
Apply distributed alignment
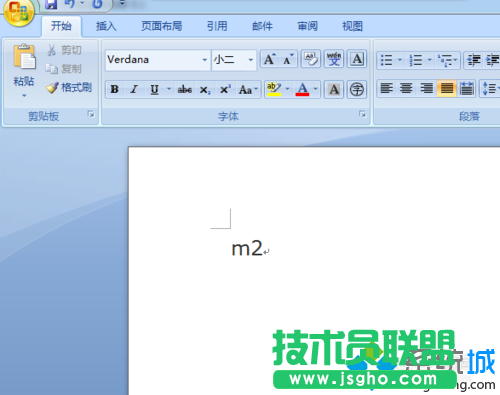(x=466, y=89)
